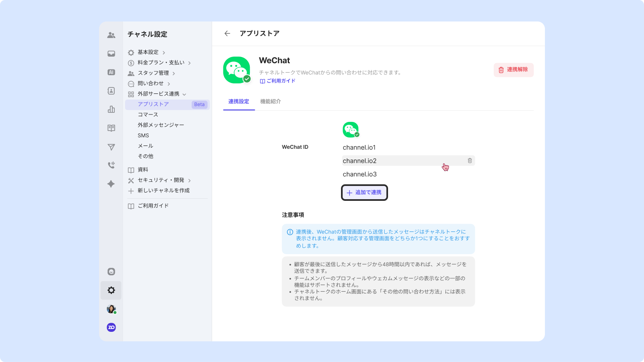Go back with the left arrow
The image size is (644, 362).
point(227,33)
